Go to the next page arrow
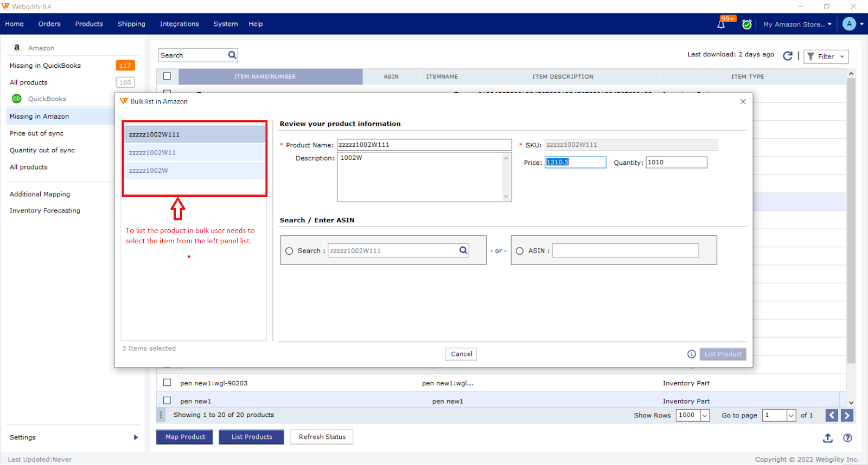This screenshot has width=868, height=465. (847, 415)
